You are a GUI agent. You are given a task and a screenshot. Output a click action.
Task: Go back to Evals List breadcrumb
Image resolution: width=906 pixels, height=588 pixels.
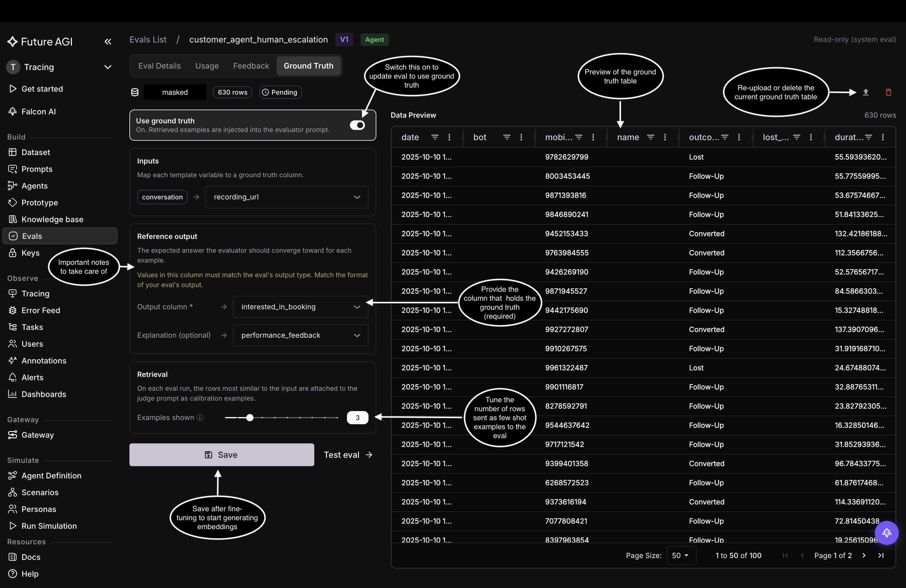(148, 39)
